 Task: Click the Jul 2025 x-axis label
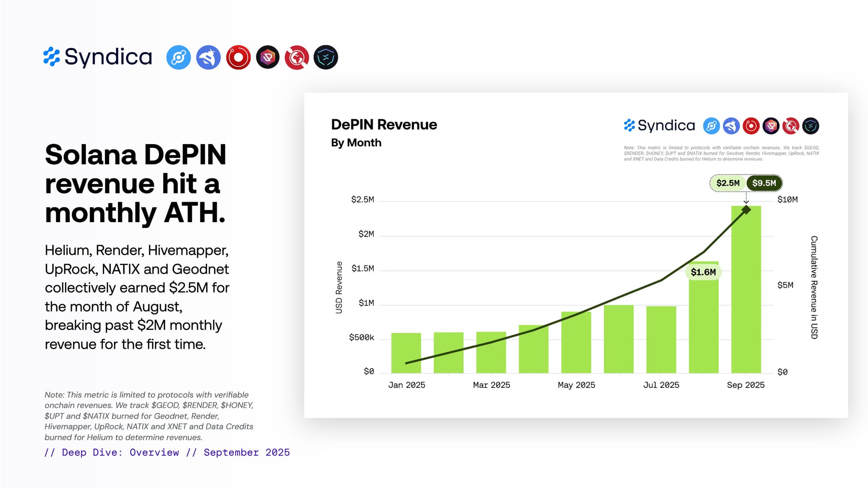661,385
